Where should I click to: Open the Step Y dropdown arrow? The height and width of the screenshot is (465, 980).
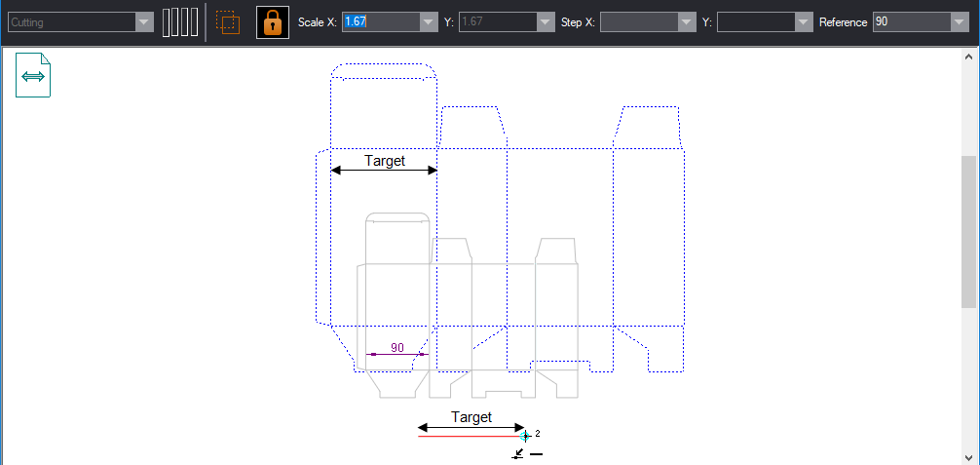(804, 22)
